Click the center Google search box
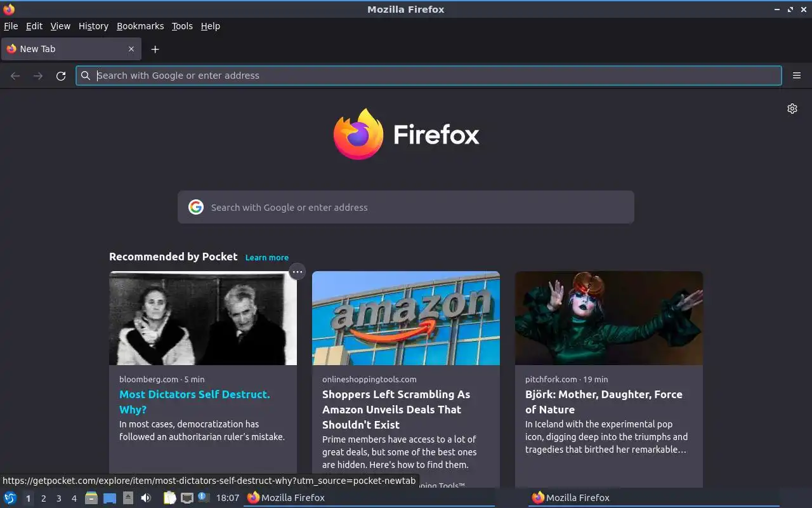 [406, 207]
